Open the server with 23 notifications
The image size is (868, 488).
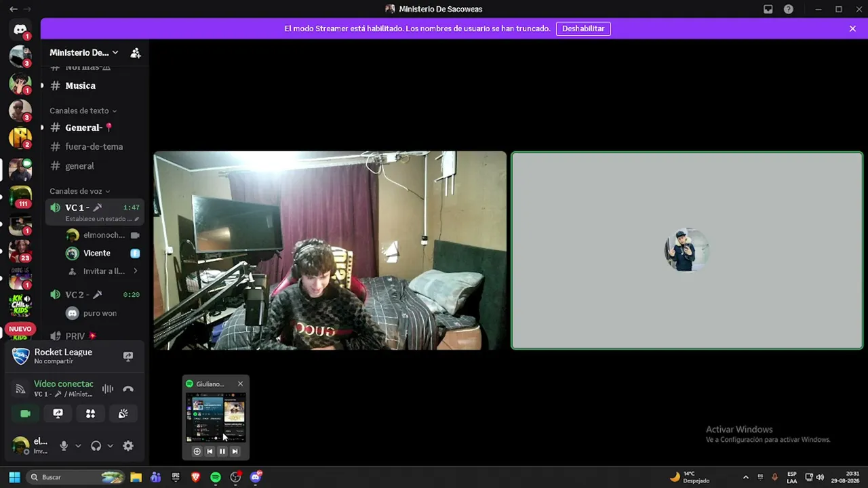(20, 250)
